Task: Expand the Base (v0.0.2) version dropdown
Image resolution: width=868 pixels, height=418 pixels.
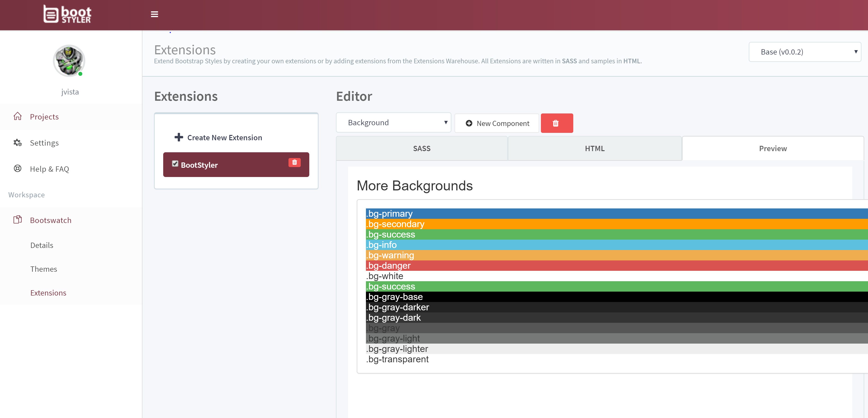Action: (804, 52)
